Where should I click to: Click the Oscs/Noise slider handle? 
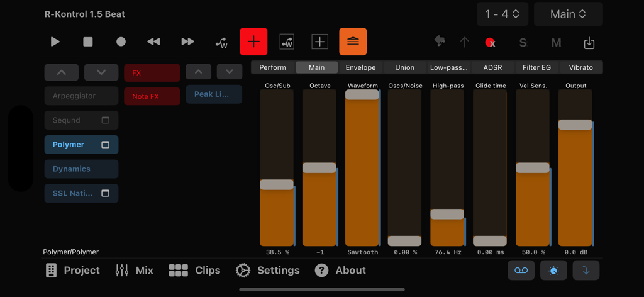tap(404, 241)
